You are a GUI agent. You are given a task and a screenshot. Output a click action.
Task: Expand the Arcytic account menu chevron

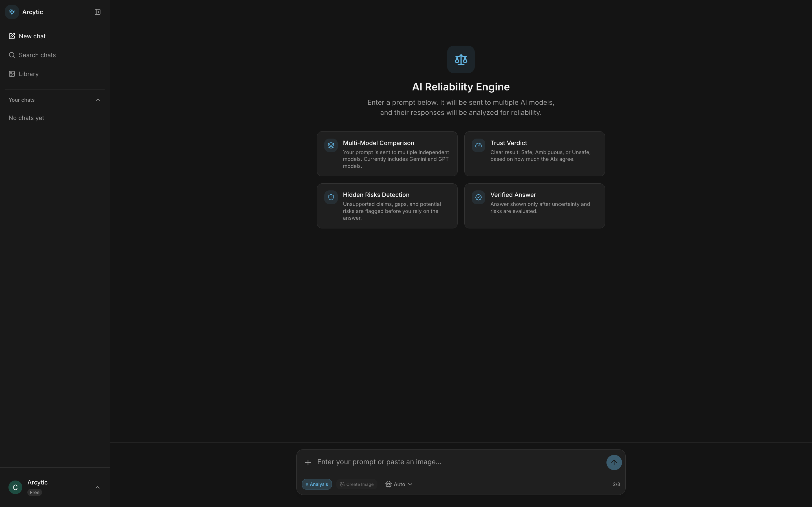tap(97, 487)
